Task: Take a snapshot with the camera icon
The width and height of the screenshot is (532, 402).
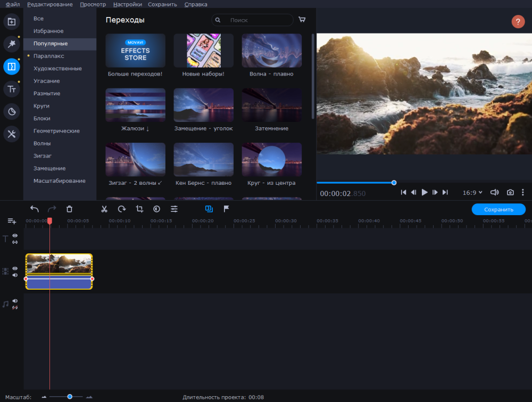Action: (510, 192)
